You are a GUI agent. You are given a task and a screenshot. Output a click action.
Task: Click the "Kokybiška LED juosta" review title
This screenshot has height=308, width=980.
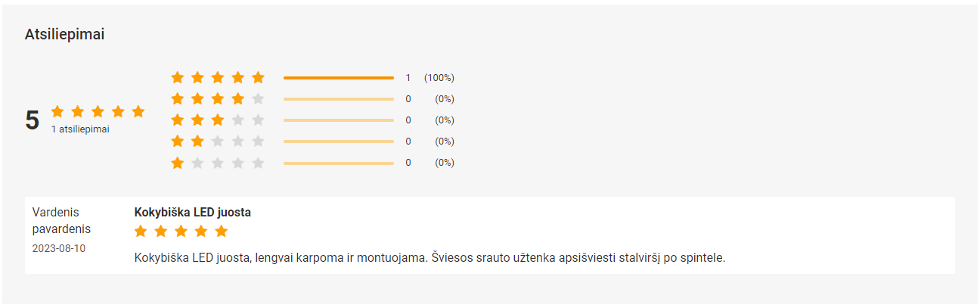pyautogui.click(x=192, y=213)
